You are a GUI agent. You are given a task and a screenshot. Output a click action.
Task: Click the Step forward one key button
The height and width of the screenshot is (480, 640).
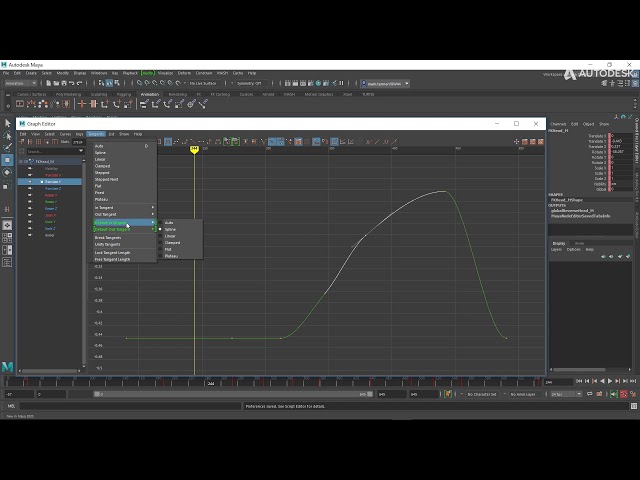click(x=618, y=381)
